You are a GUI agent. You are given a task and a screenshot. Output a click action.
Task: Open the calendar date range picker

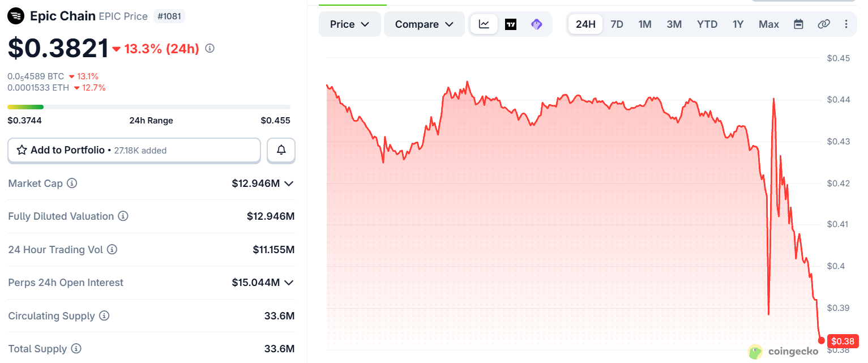(798, 24)
